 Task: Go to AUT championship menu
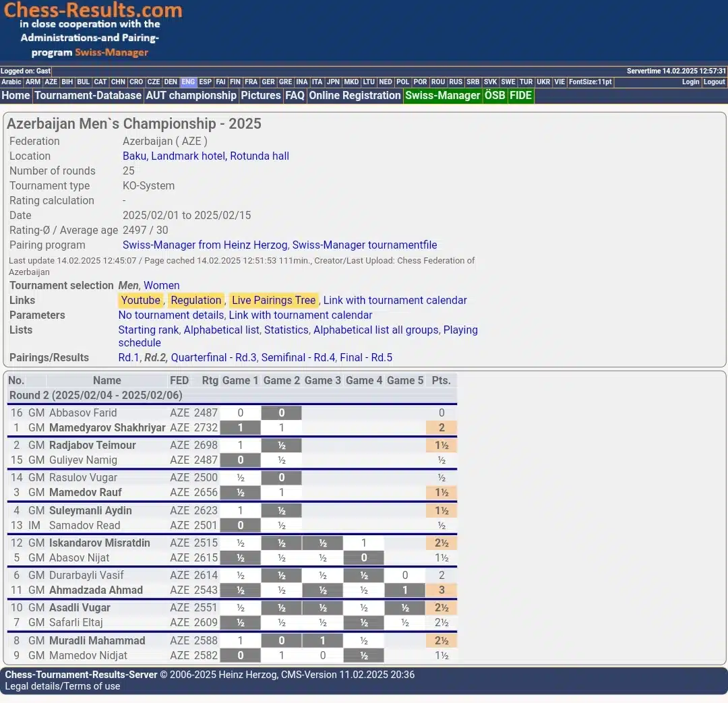point(191,96)
